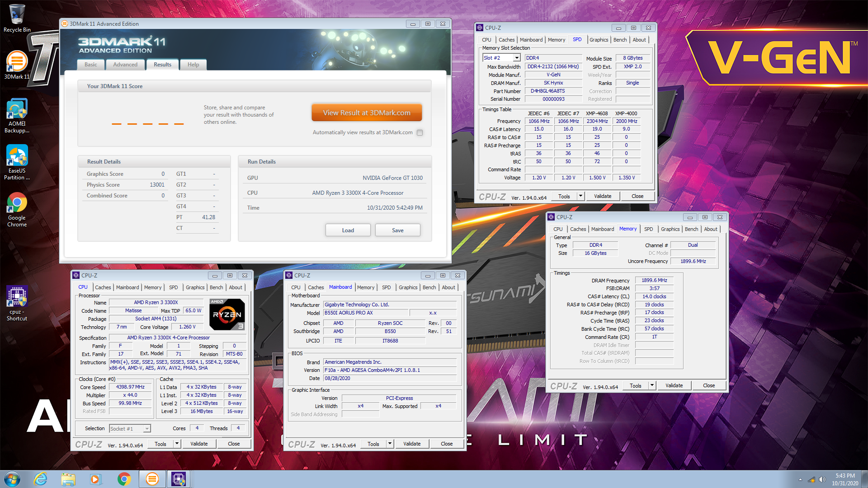Open the Socket #1 selection dropdown
Screen dimensions: 868x488
click(x=147, y=428)
